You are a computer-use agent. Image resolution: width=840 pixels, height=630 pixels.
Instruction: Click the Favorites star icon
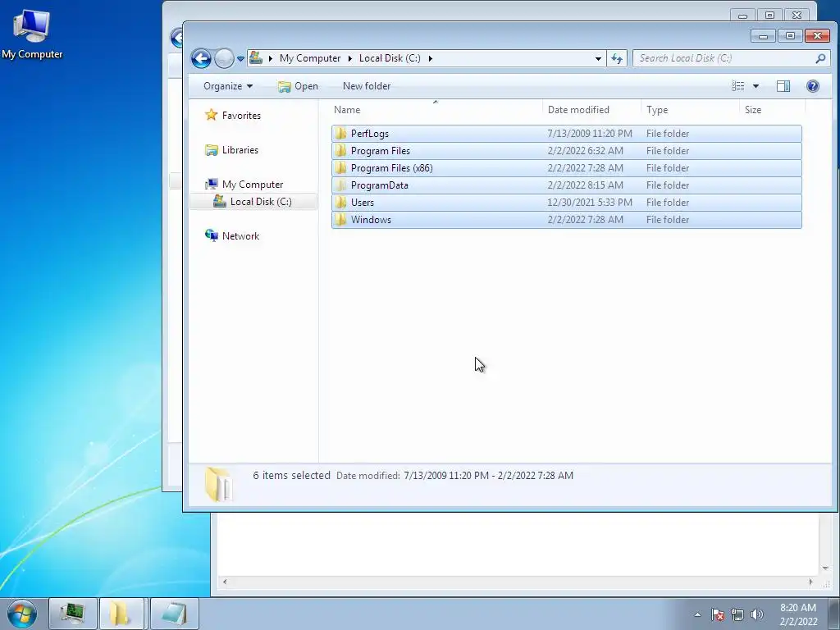(x=212, y=115)
